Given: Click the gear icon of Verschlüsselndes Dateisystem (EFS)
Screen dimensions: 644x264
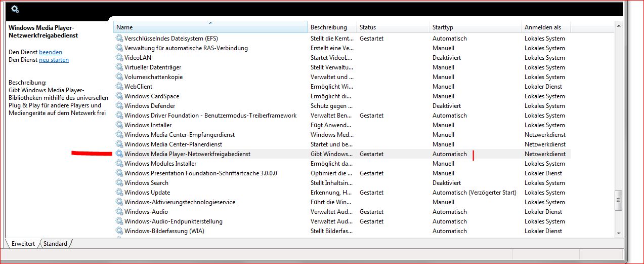Looking at the screenshot, I should pos(119,39).
